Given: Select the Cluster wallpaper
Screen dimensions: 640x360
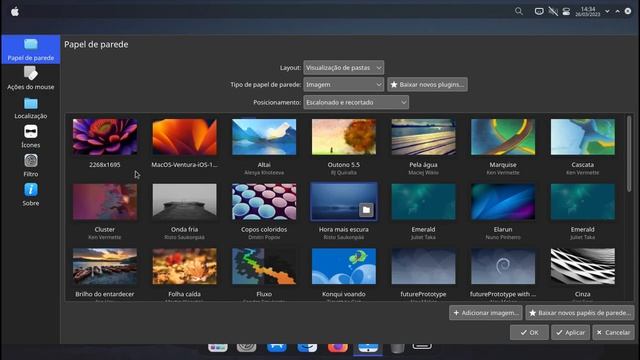Looking at the screenshot, I should coord(105,202).
